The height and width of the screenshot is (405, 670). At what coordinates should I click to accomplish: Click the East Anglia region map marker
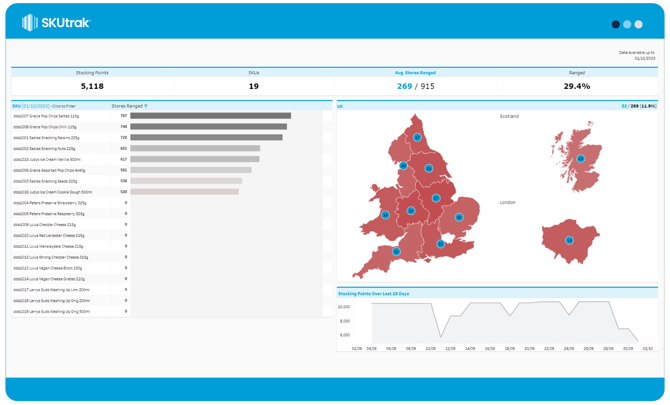tap(460, 217)
